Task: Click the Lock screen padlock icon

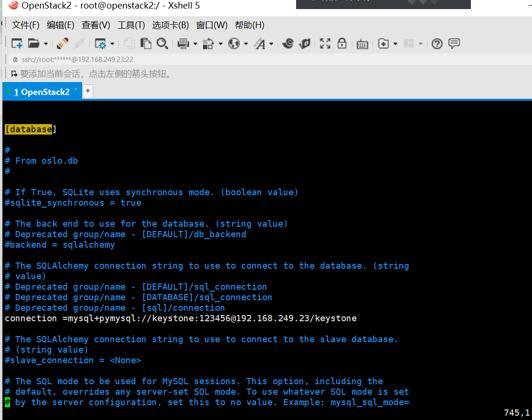Action: click(x=342, y=43)
